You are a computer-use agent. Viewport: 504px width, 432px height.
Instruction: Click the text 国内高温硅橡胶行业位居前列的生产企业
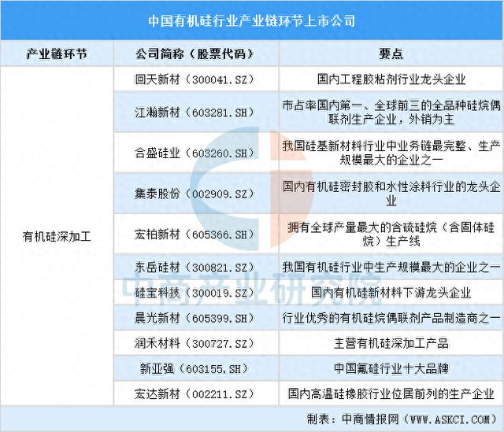coord(391,393)
